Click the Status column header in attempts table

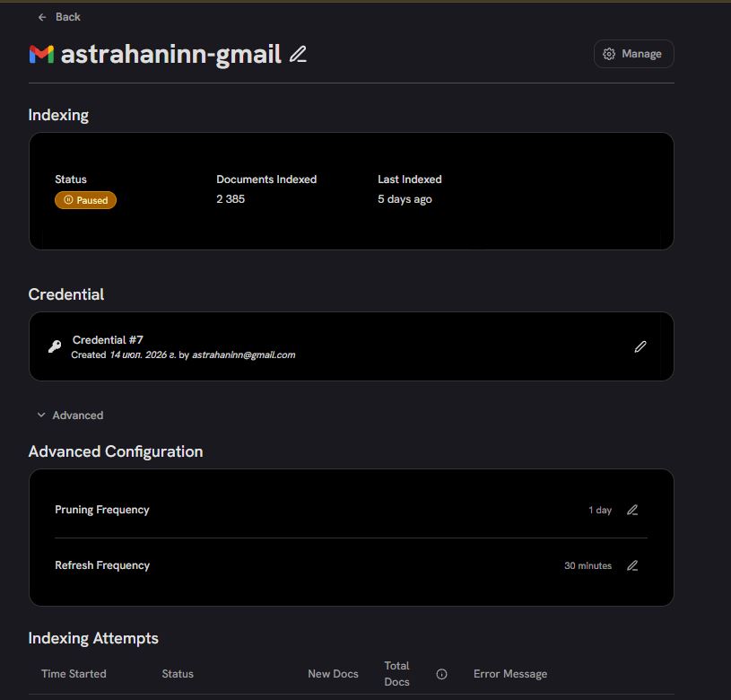click(178, 674)
